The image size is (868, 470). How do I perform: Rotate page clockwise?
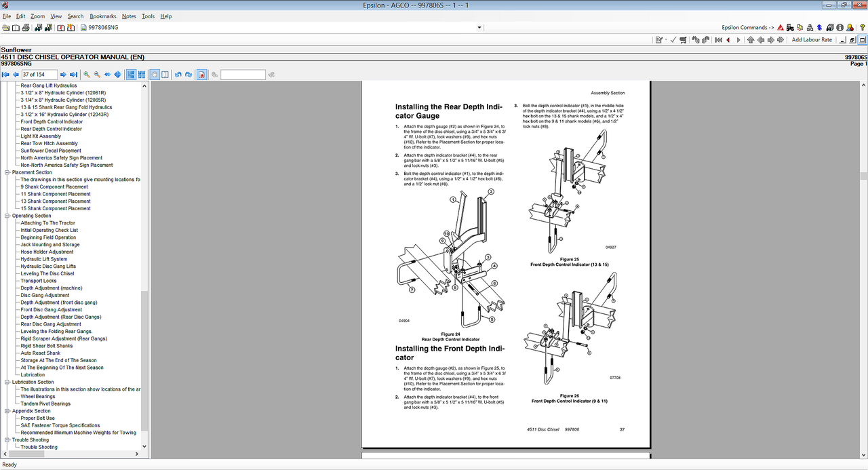pos(189,75)
